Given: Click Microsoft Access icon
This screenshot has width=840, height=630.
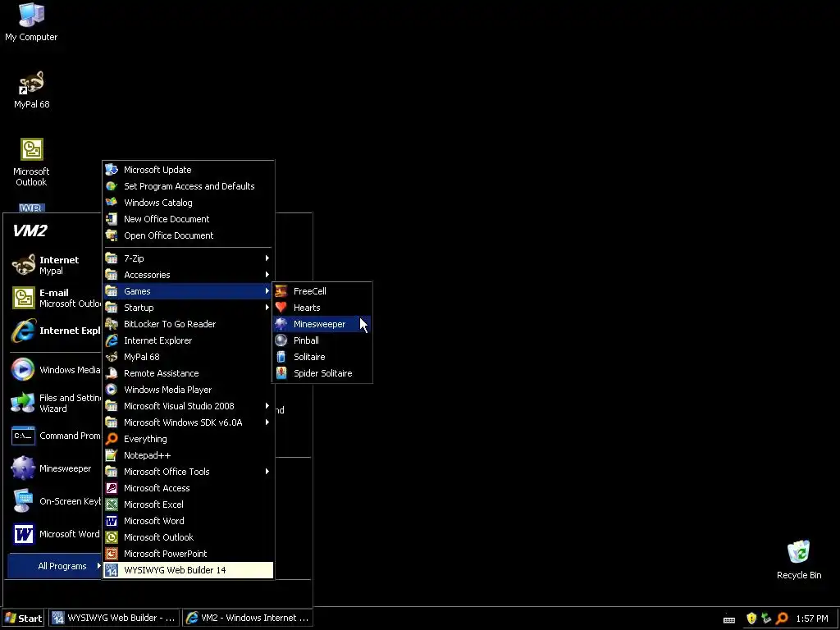Looking at the screenshot, I should pos(112,488).
